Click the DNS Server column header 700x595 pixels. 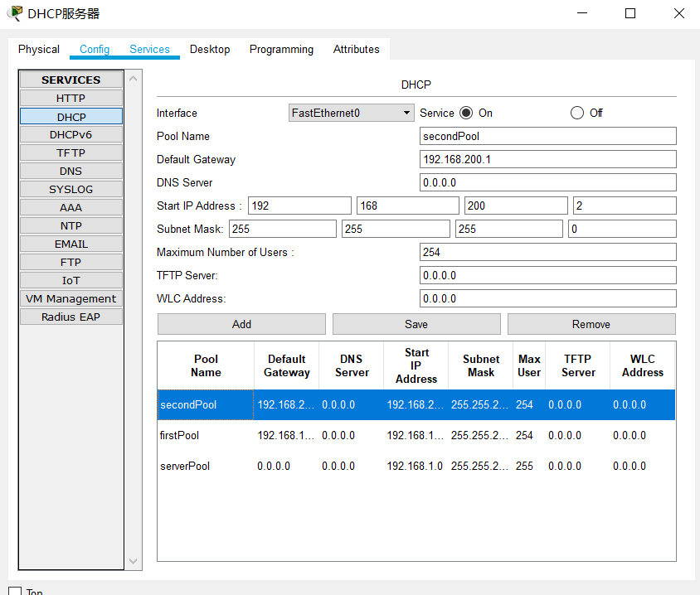352,365
